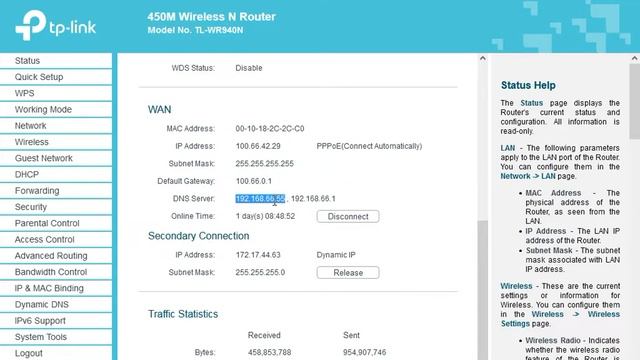The image size is (640, 360).
Task: Click LAN link in Status Help
Action: (x=508, y=148)
